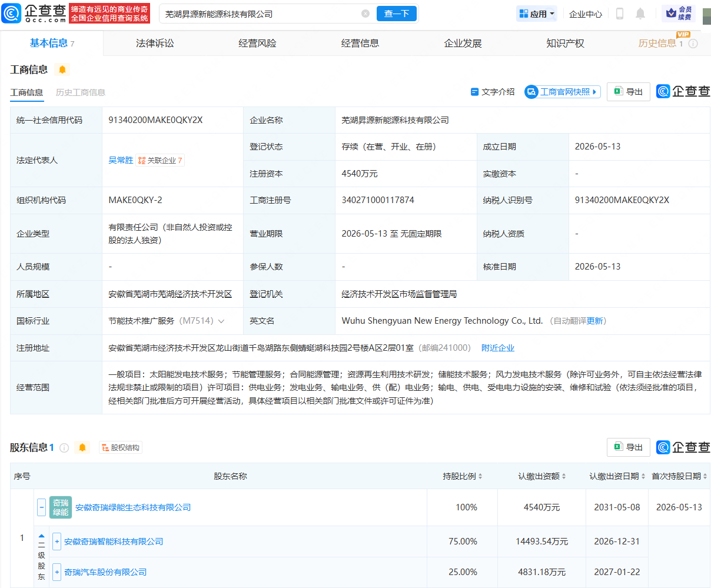
Task: Collapse 安徽奇瑞绿能生态科技 shareholder row
Action: tap(41, 507)
